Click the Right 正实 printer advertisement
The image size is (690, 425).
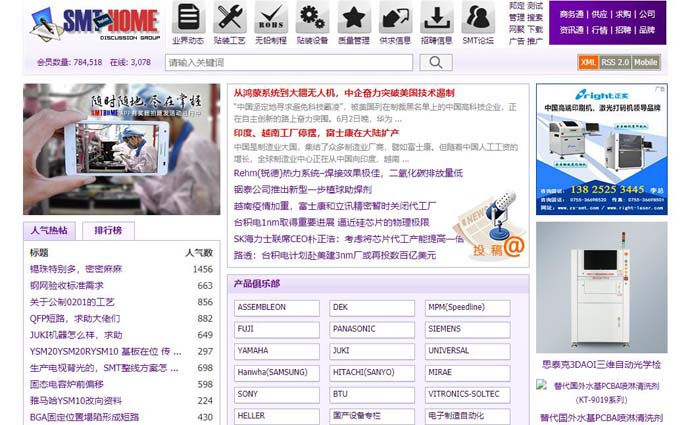coord(602,149)
